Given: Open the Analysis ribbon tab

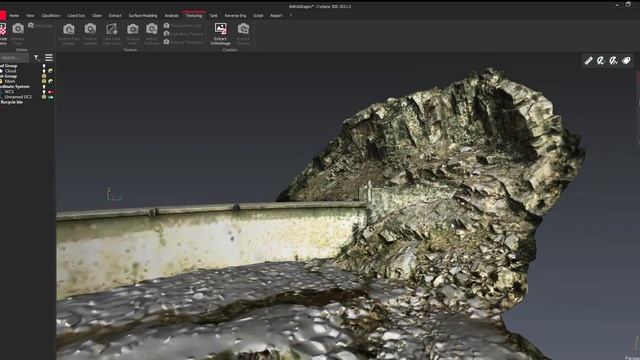Looking at the screenshot, I should [x=171, y=16].
